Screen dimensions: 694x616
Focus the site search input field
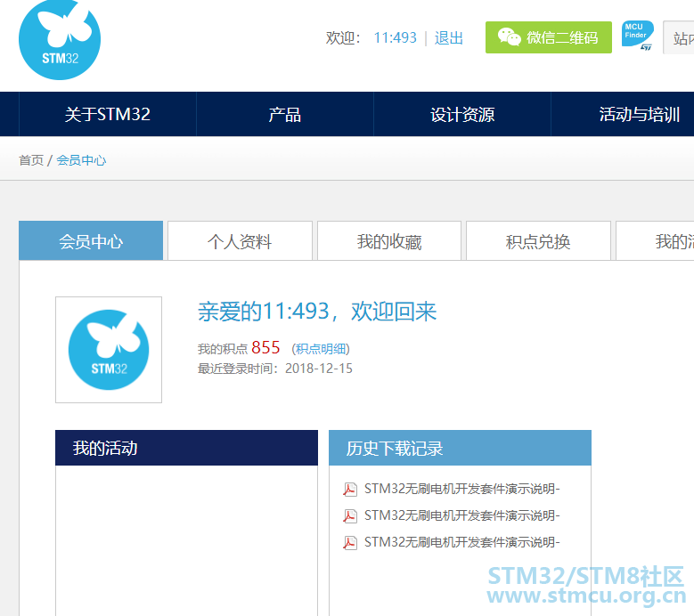679,37
